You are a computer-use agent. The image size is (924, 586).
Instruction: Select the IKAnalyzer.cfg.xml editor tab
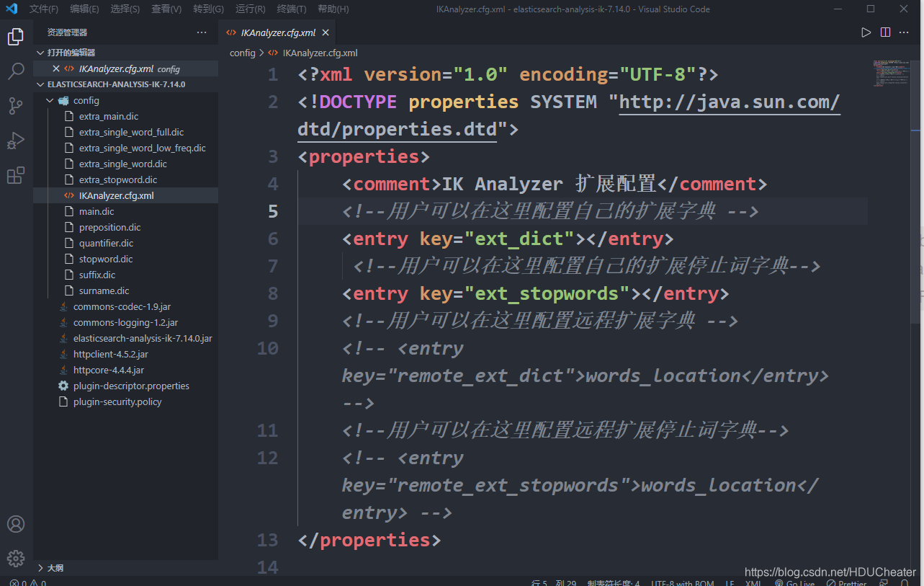277,33
